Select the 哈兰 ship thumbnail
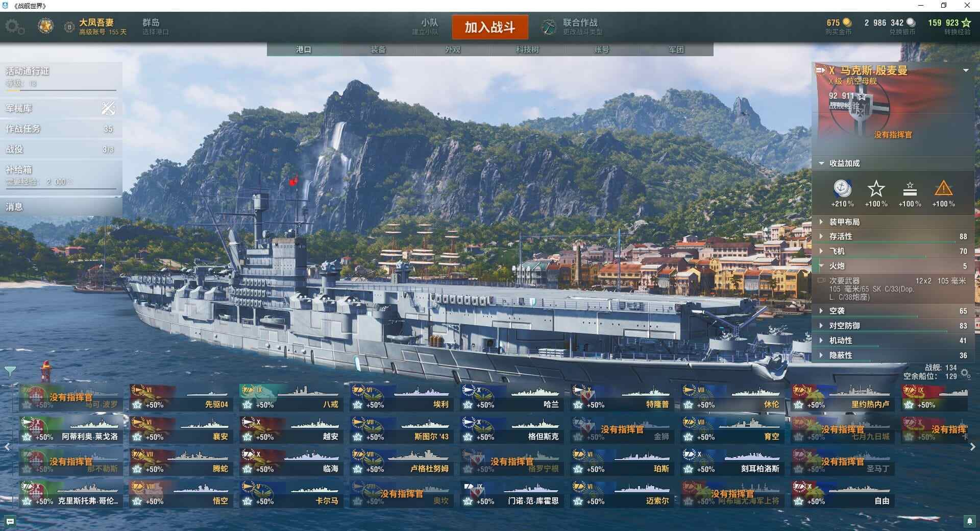This screenshot has width=980, height=531. click(512, 398)
